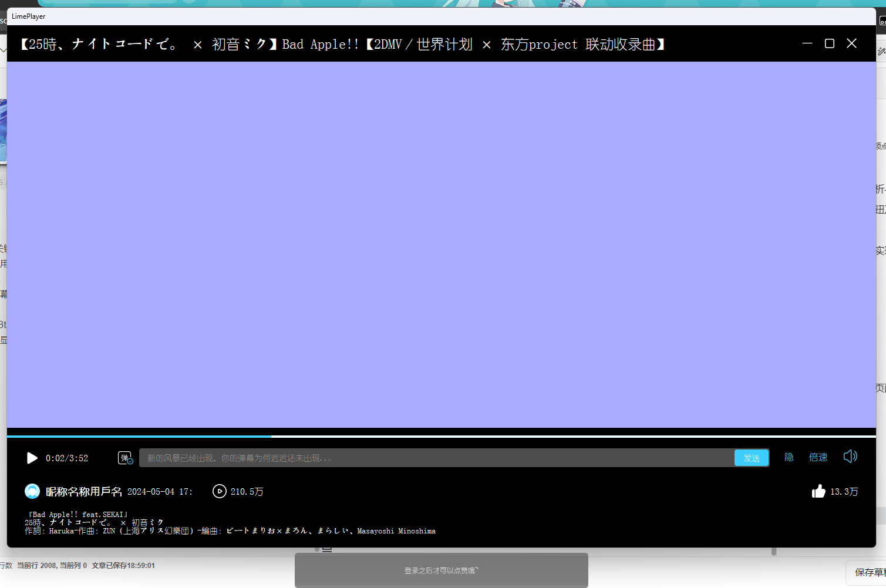Maximize the LimePlayer window
Screen dimensions: 886x588
[830, 43]
